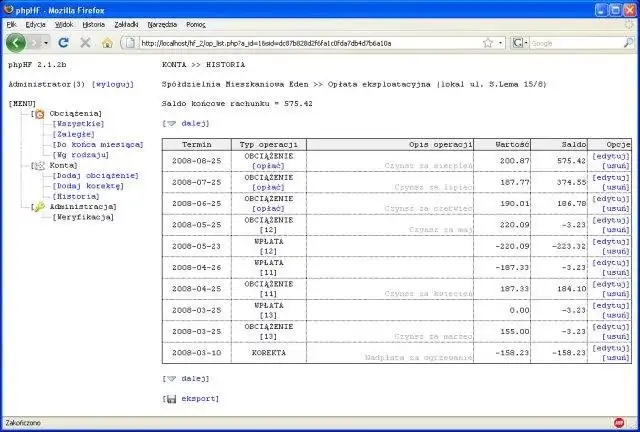Open the Zaległe link
The width and height of the screenshot is (640, 432).
coord(73,134)
